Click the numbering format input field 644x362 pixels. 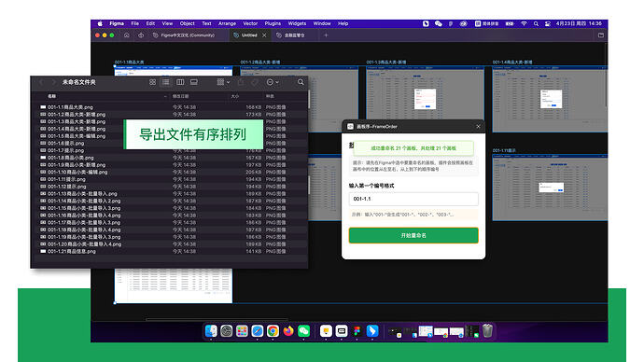pyautogui.click(x=413, y=199)
